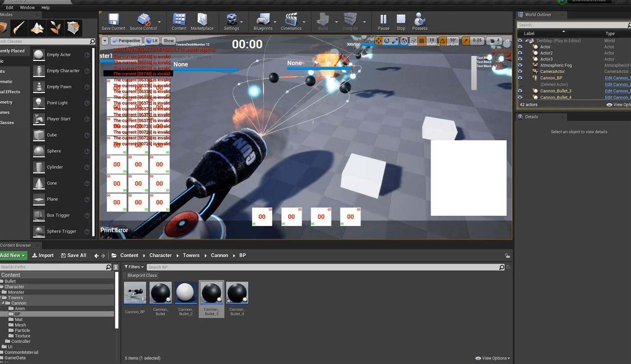Select the Particle folder in tree
The width and height of the screenshot is (631, 364).
22,330
